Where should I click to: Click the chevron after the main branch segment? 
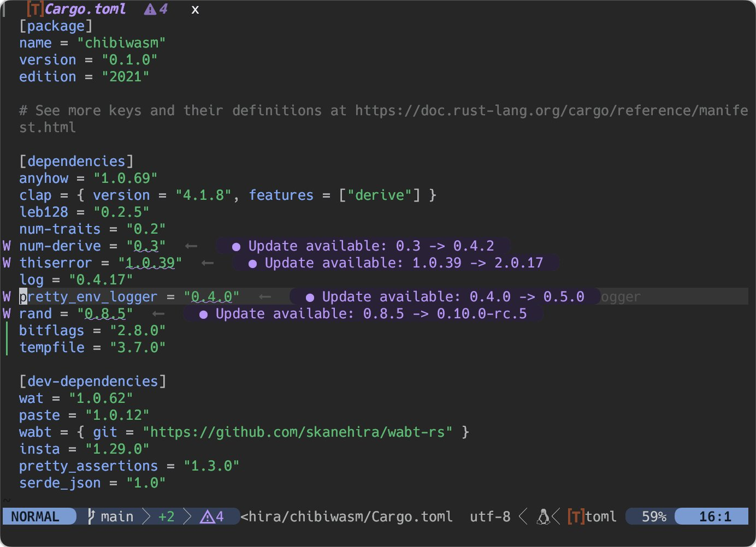tap(146, 516)
